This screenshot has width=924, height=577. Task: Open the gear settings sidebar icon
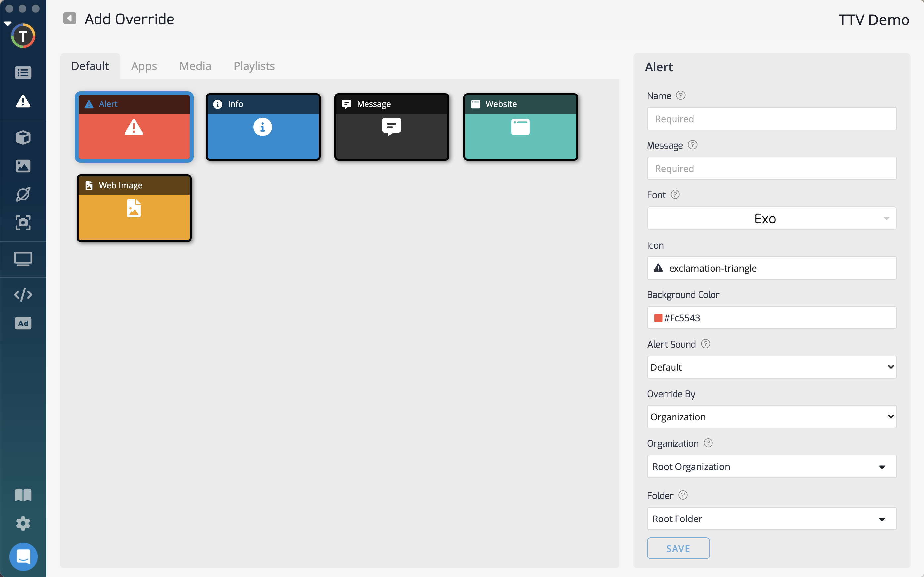(23, 523)
